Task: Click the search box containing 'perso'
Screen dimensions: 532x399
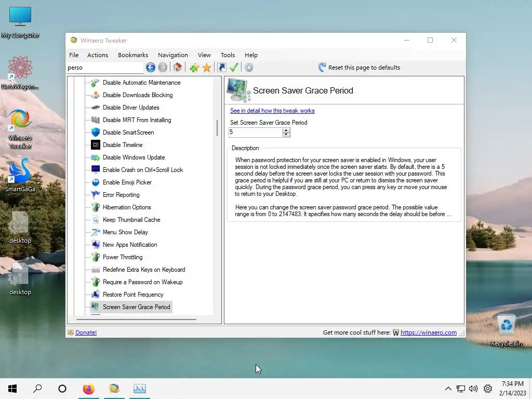Action: (x=105, y=68)
